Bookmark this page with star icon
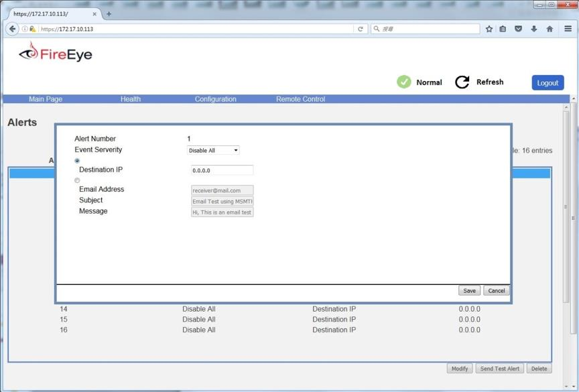Screen dimensions: 579x392 (489, 29)
